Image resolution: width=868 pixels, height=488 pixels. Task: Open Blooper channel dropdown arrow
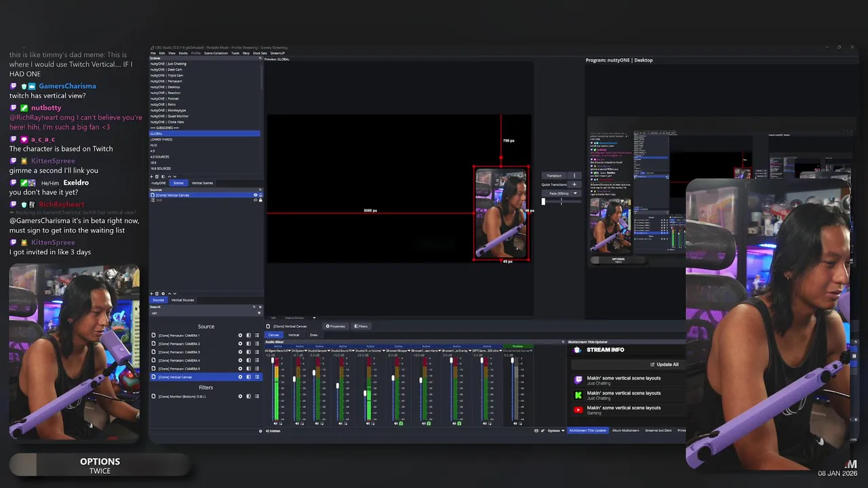click(409, 350)
